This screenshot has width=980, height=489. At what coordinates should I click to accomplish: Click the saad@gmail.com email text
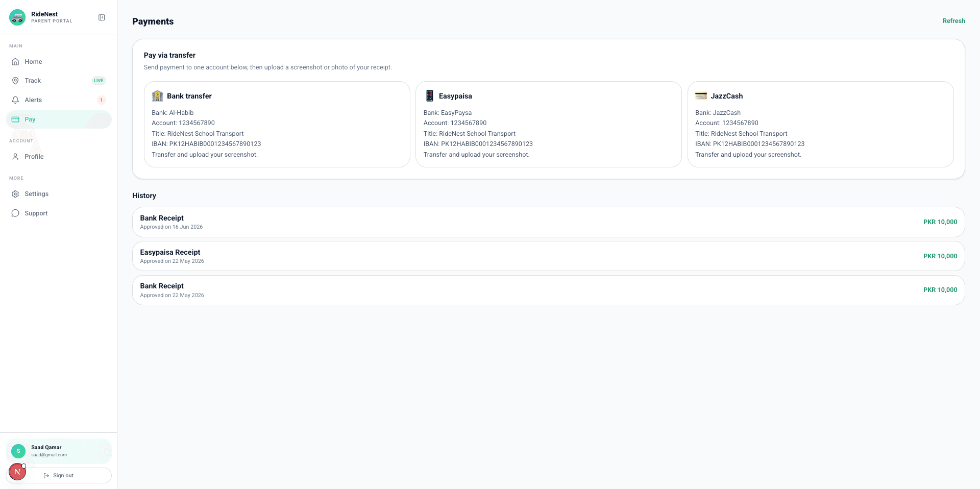(49, 455)
